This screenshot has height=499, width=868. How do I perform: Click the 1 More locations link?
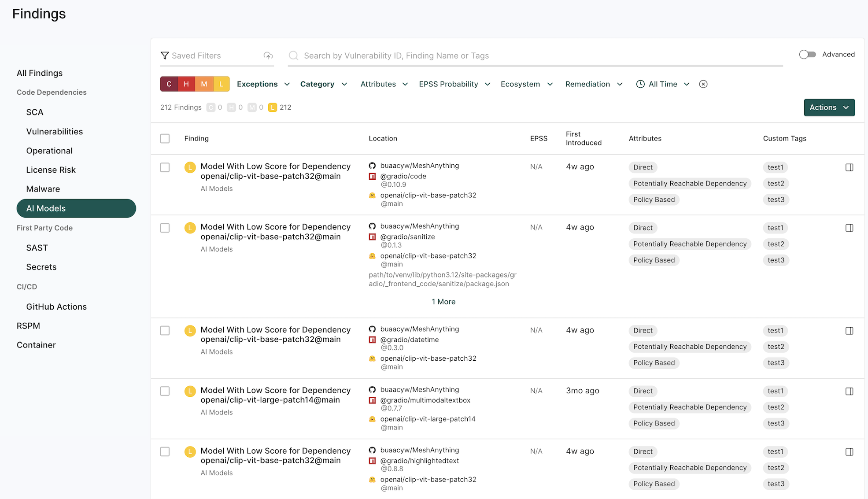tap(443, 302)
